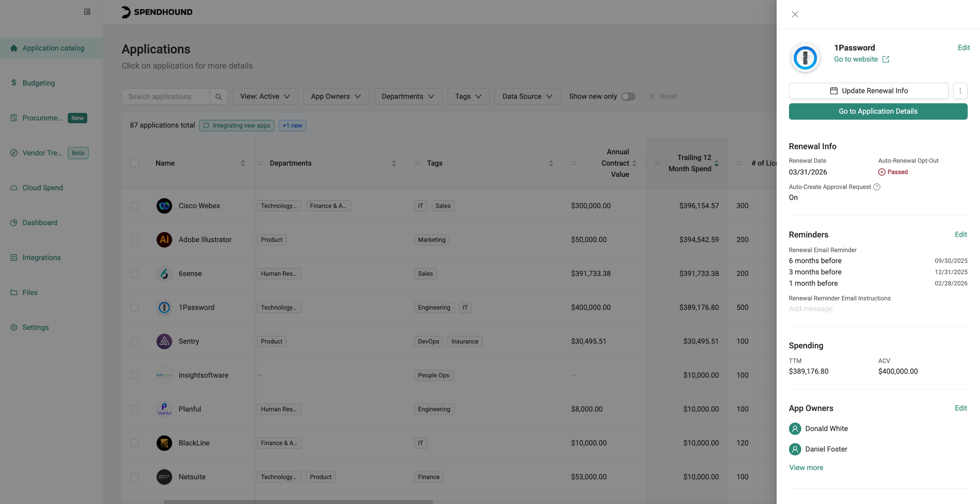Open the Tags filter dropdown

(469, 97)
